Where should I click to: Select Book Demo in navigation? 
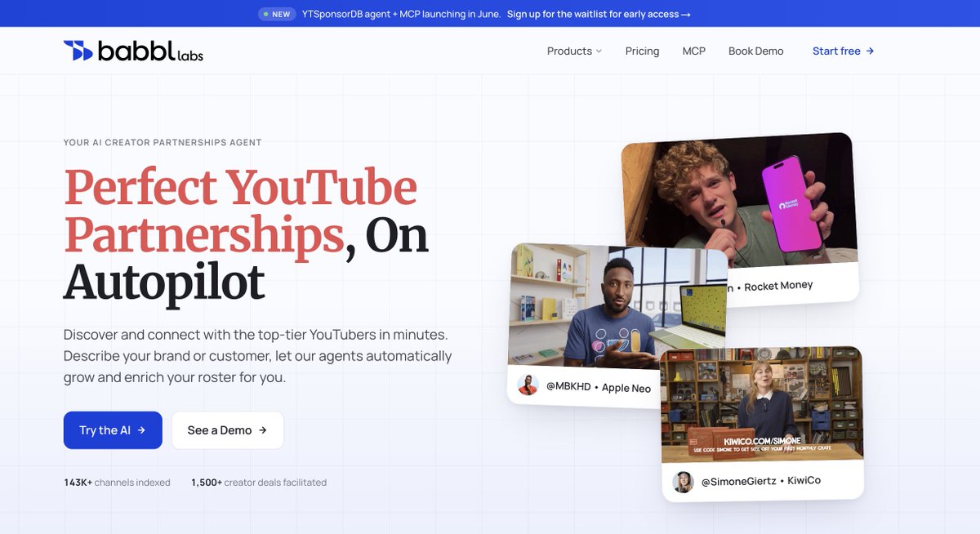point(755,51)
